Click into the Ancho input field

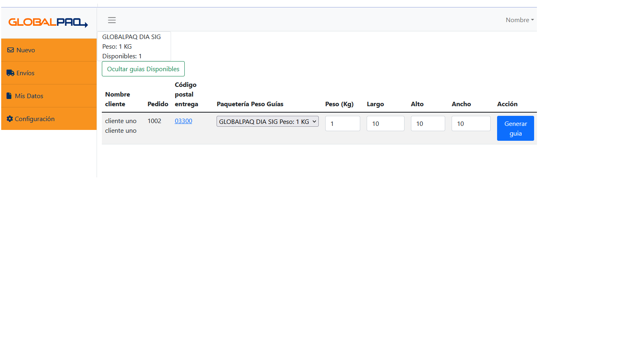471,123
